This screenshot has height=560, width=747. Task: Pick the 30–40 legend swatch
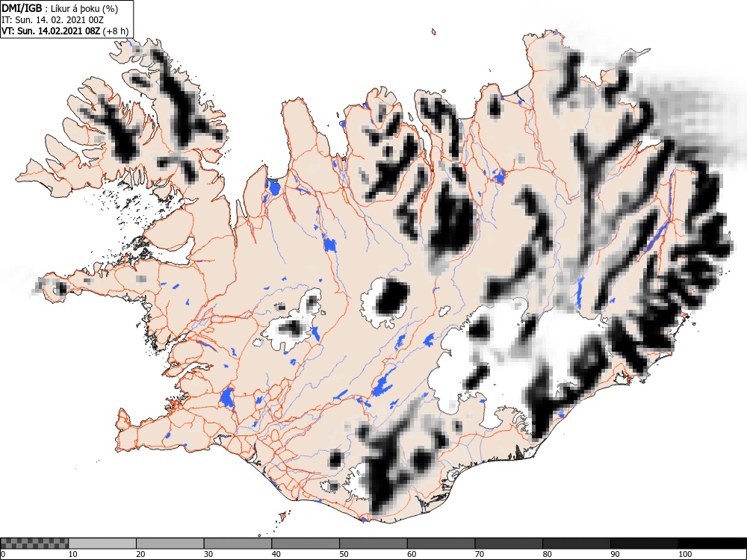pos(238,544)
